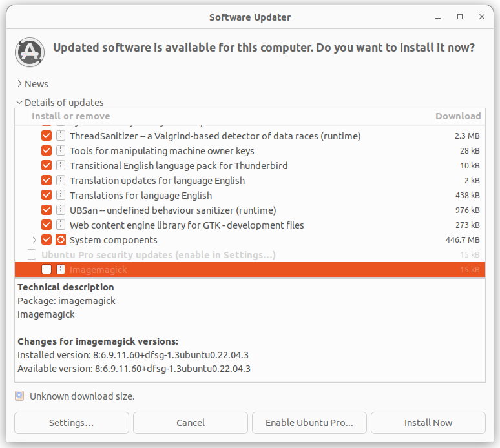Click the package icon beside Web content engine library
Viewport: 500px width, 448px height.
(61, 225)
